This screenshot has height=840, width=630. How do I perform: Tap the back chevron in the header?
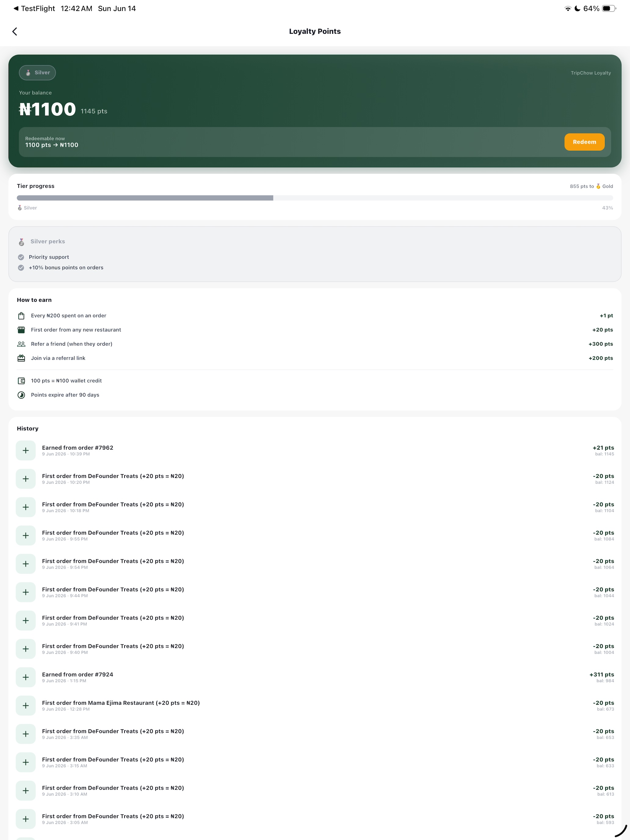15,31
